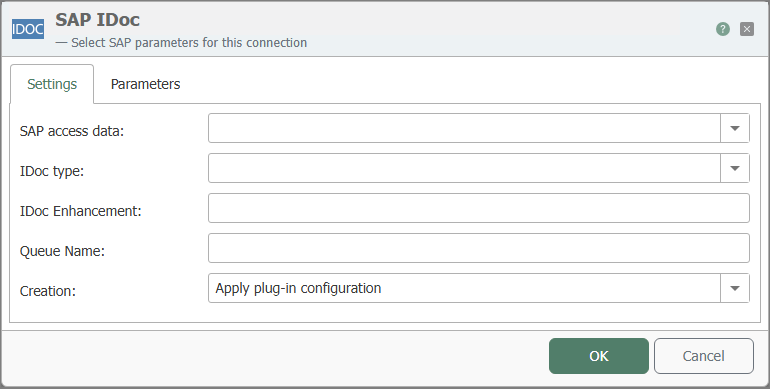Click the SAP access data label
770x389 pixels.
(72, 131)
